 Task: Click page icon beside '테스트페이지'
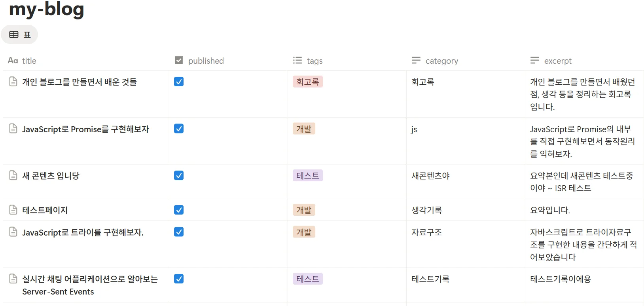pyautogui.click(x=13, y=210)
